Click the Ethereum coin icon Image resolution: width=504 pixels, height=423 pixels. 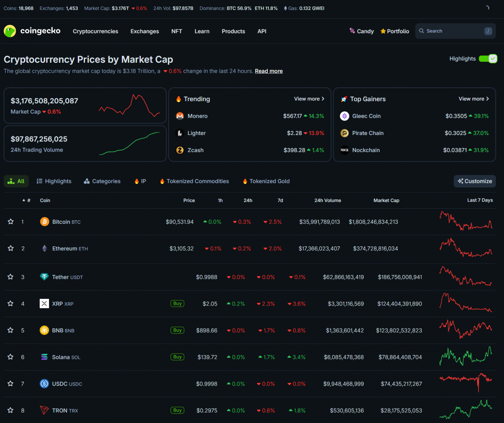[44, 249]
